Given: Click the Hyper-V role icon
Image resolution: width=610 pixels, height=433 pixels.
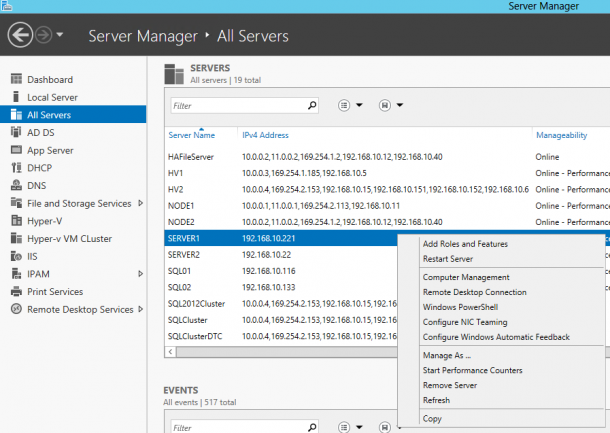Looking at the screenshot, I should click(16, 221).
